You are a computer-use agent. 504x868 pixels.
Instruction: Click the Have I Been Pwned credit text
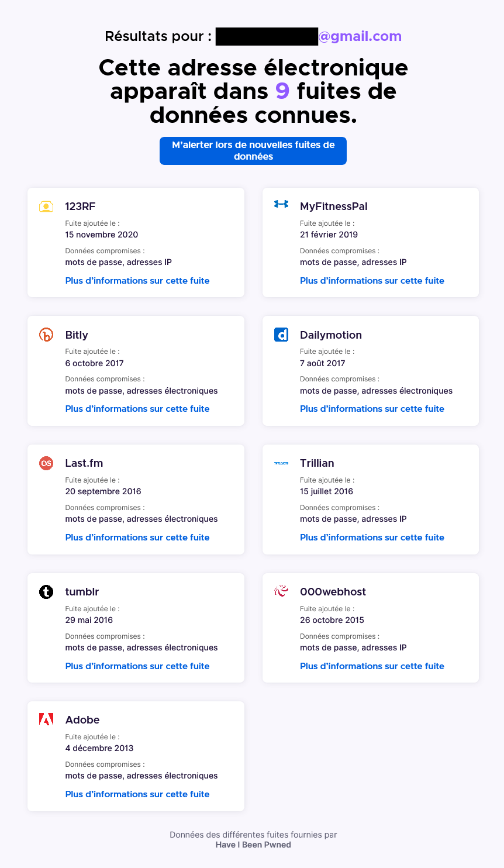(253, 845)
